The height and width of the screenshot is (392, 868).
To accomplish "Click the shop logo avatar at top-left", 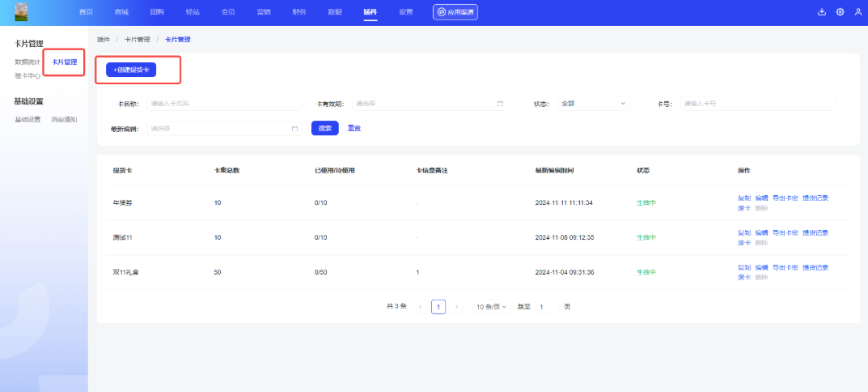I will [x=21, y=12].
